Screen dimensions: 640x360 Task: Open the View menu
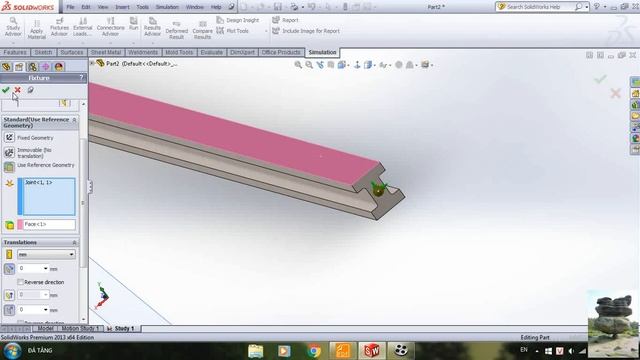tap(103, 7)
